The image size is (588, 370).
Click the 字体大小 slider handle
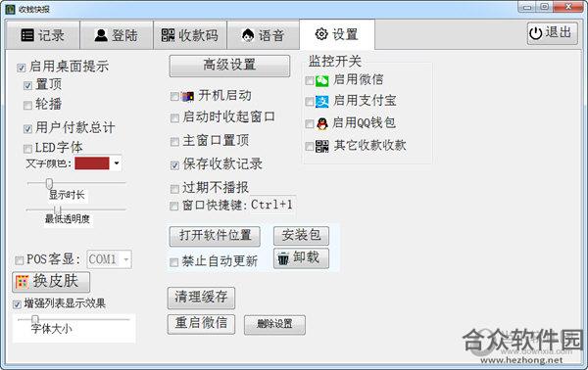[x=35, y=319]
